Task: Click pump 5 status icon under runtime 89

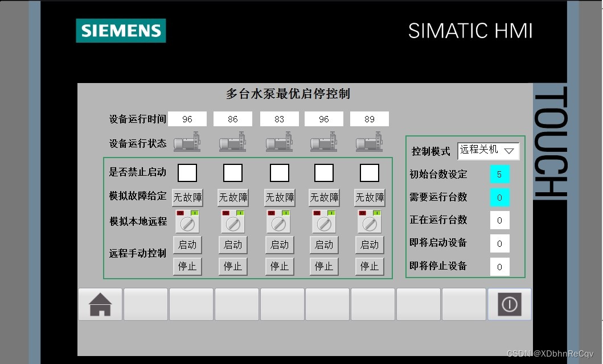Action: point(369,142)
